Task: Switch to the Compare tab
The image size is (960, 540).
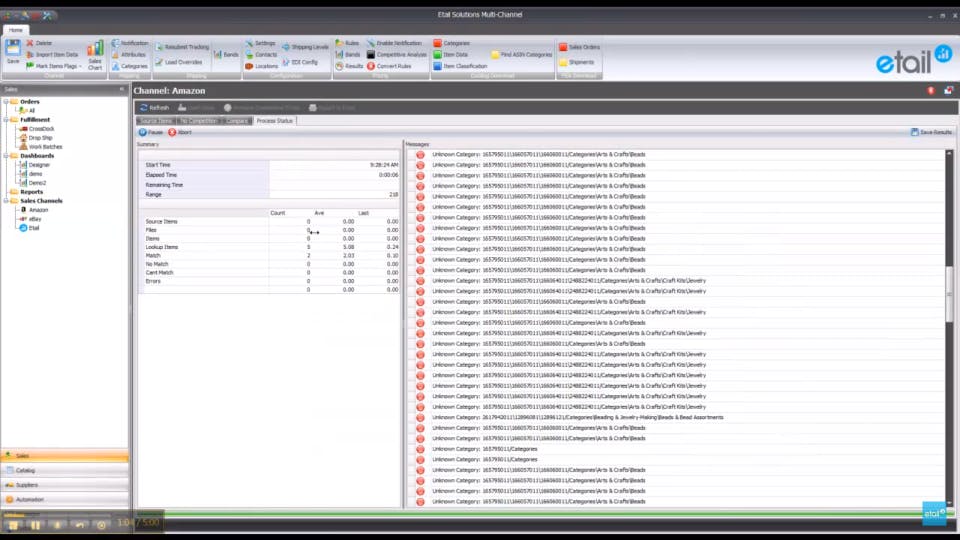Action: 236,121
